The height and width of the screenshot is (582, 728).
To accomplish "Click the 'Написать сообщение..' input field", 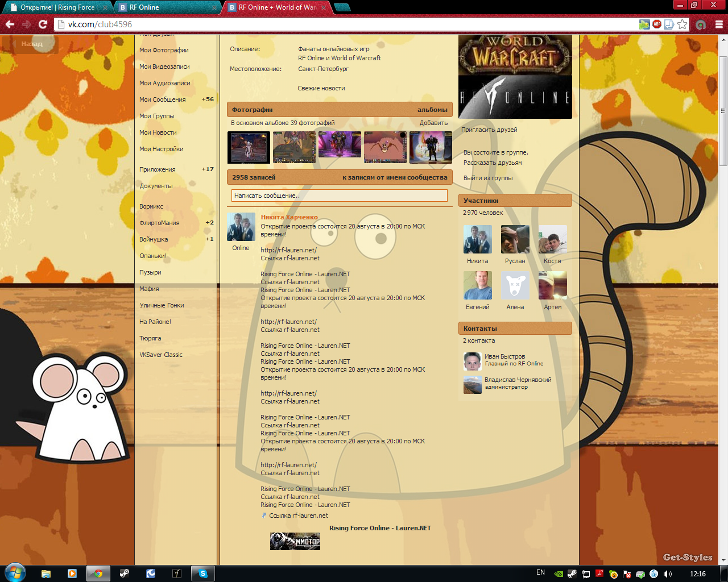I will tap(340, 196).
